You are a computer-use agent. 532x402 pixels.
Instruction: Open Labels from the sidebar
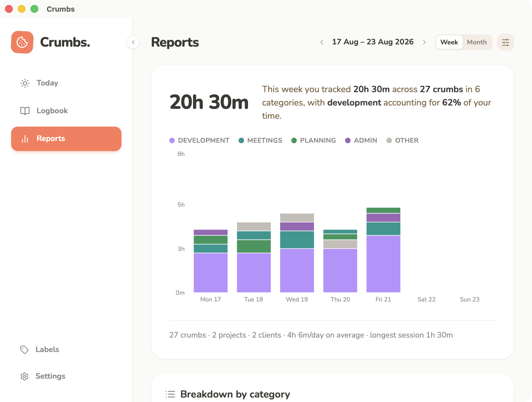pyautogui.click(x=66, y=350)
